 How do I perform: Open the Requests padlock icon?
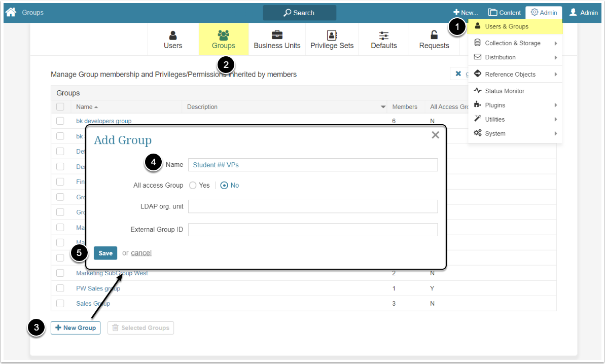point(434,35)
